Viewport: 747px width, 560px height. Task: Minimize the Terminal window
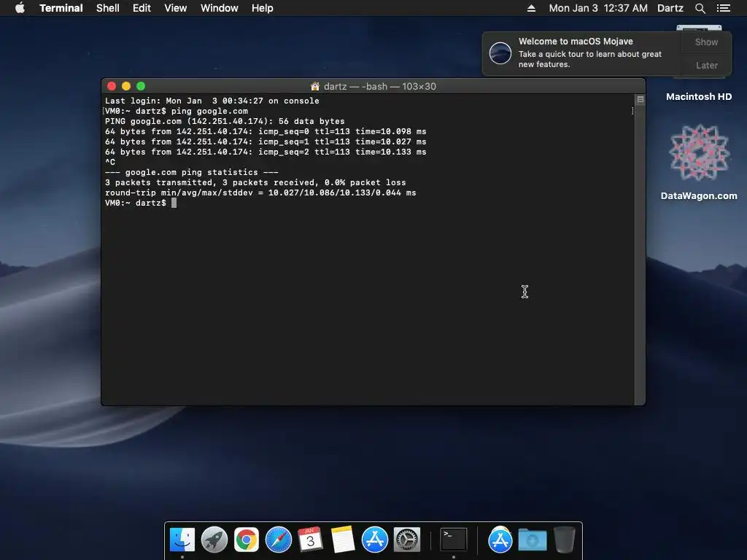tap(126, 86)
